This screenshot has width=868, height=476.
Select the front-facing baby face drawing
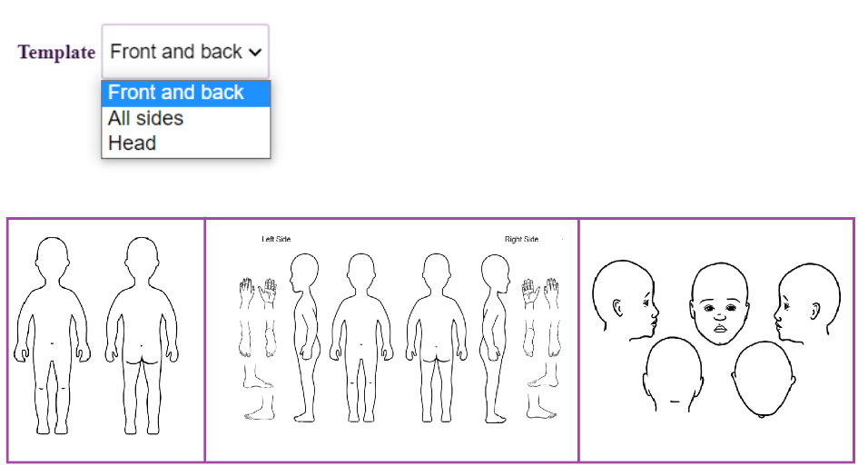click(720, 303)
